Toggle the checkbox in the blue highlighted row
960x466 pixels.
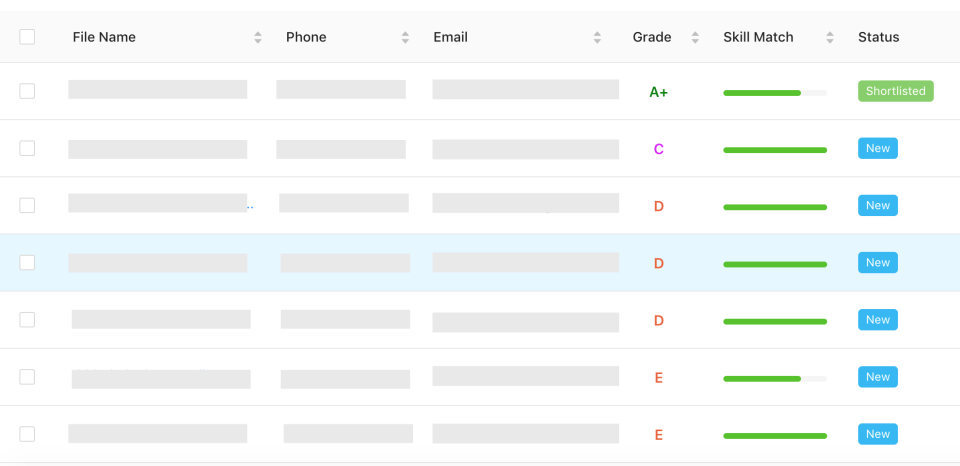(27, 262)
